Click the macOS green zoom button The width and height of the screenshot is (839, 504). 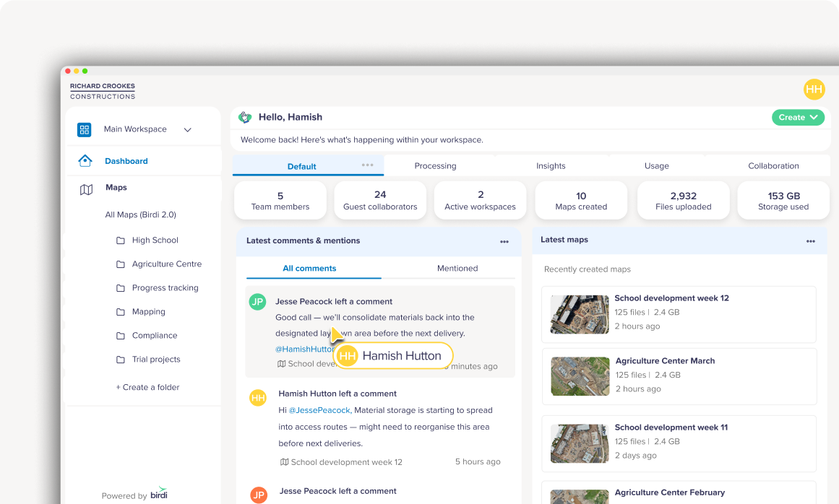tap(85, 71)
